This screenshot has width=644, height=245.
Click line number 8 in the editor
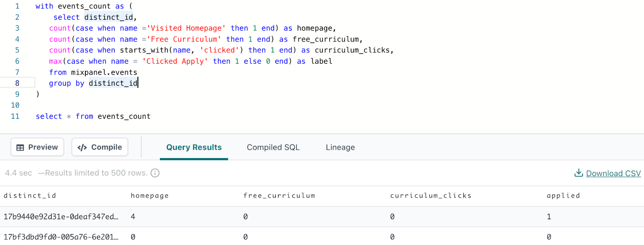[x=17, y=83]
